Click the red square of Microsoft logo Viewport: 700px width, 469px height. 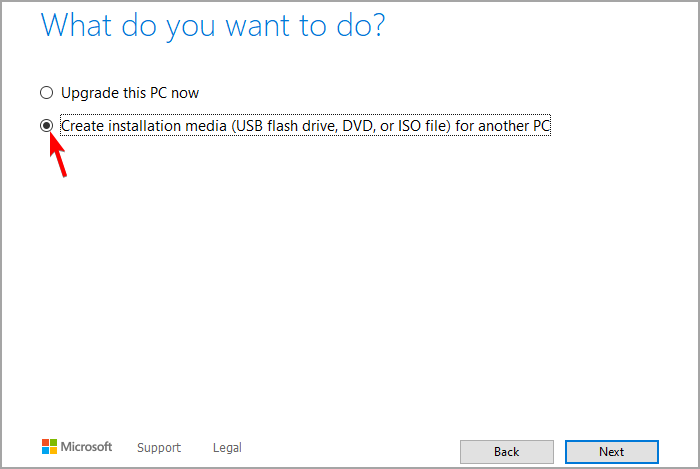pyautogui.click(x=45, y=443)
